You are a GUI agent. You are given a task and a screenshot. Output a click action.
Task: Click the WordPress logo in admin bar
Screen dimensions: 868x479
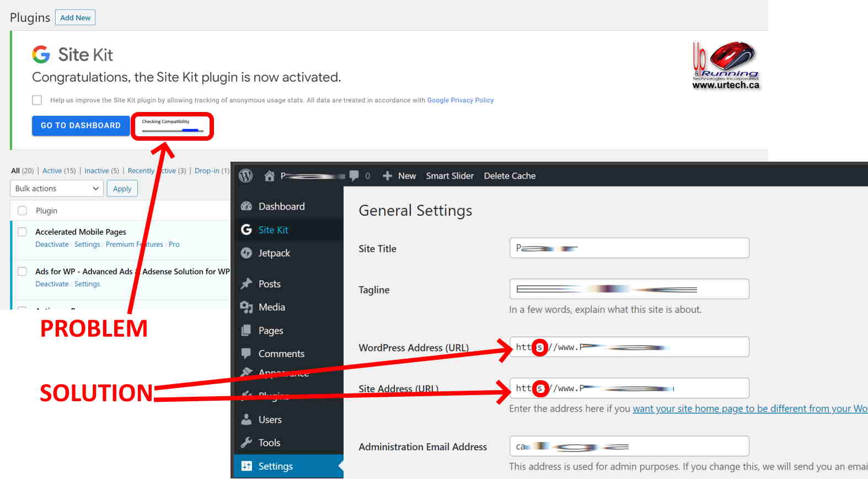point(246,175)
